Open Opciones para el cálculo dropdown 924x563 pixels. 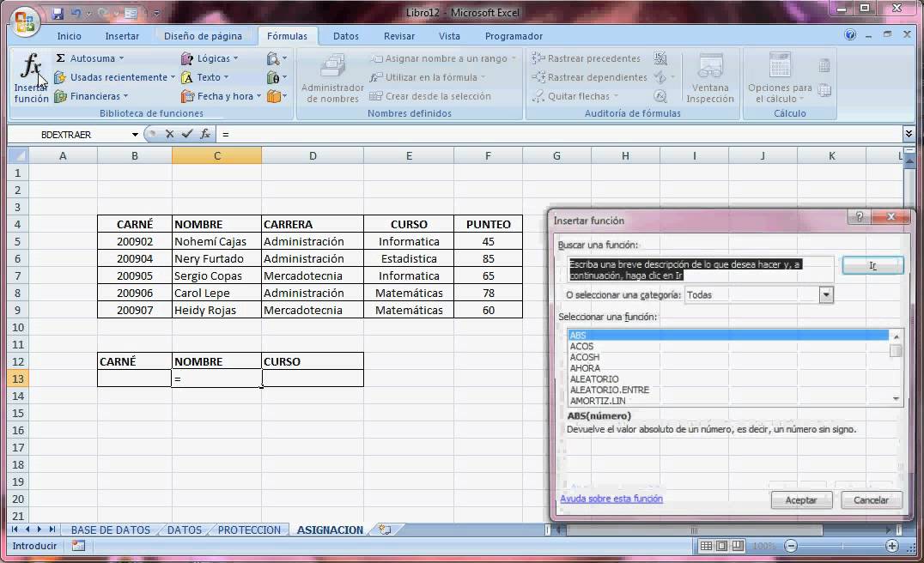[780, 78]
